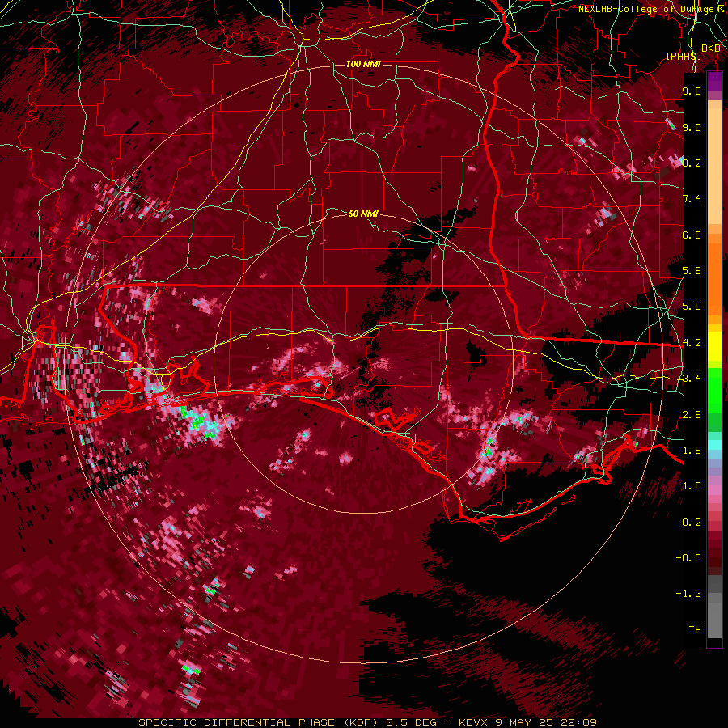Click the peach segment of the color bar
Viewport: 728px width, 728px height.
click(714, 167)
